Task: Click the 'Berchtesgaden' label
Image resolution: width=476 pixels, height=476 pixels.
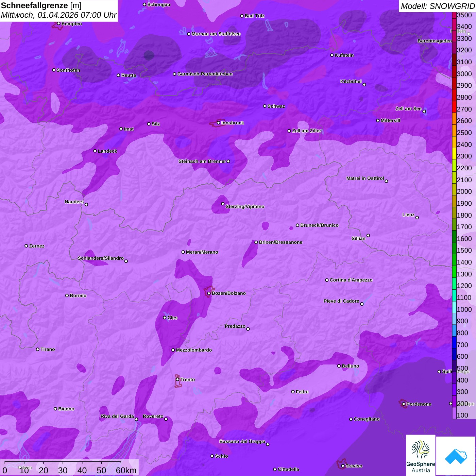Action: click(435, 41)
